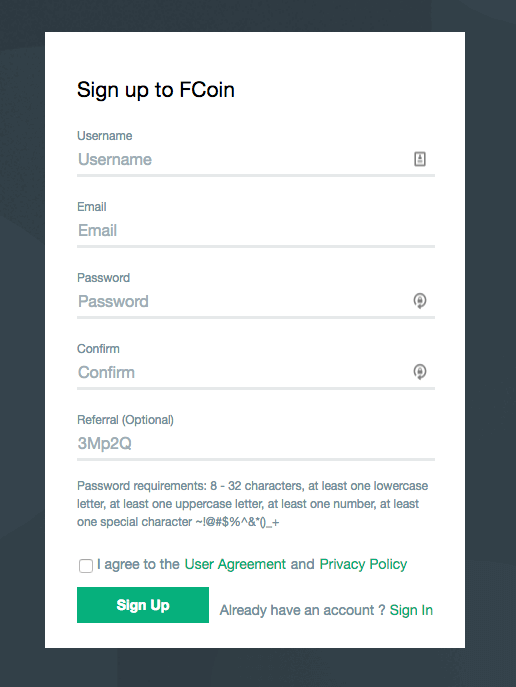
Task: Click the Email label text
Action: coord(92,207)
